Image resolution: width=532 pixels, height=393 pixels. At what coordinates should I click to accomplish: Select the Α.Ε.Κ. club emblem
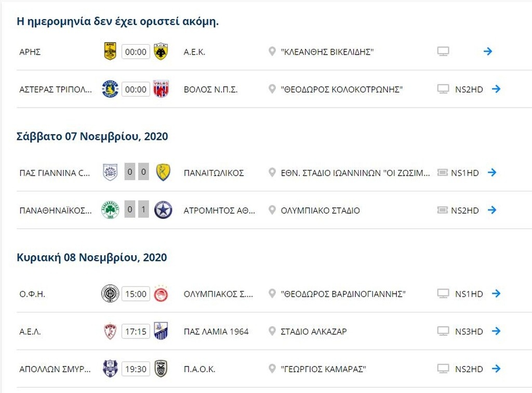pos(161,51)
